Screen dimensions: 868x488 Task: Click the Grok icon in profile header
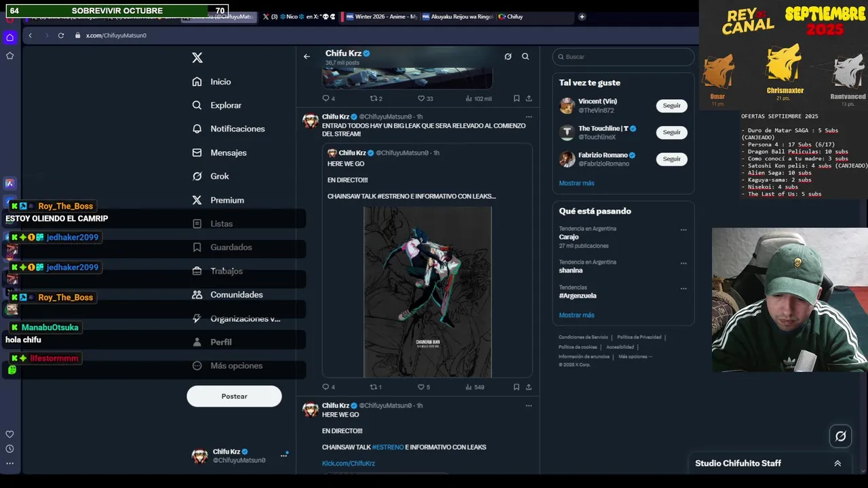(508, 57)
